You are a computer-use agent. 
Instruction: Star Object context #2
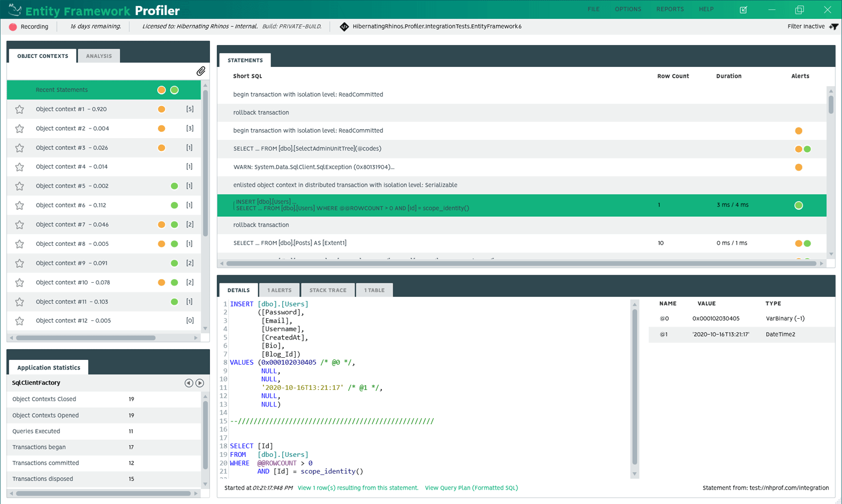coord(20,129)
